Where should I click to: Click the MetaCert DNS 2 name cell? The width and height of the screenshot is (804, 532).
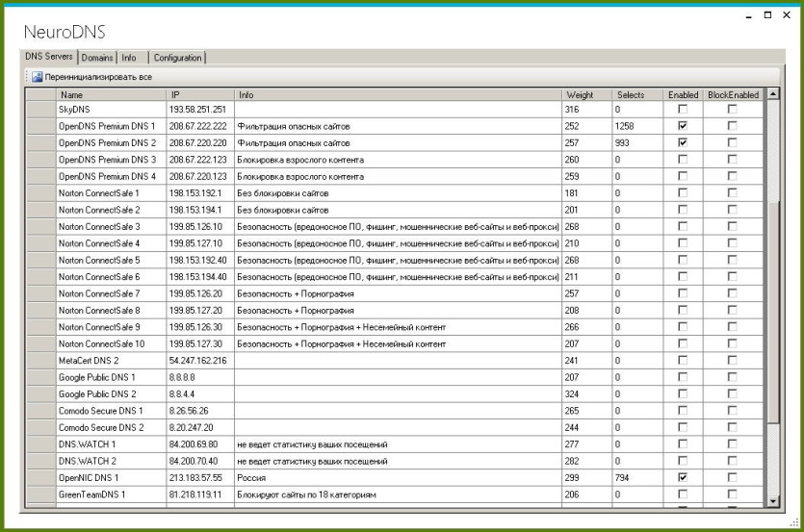111,361
